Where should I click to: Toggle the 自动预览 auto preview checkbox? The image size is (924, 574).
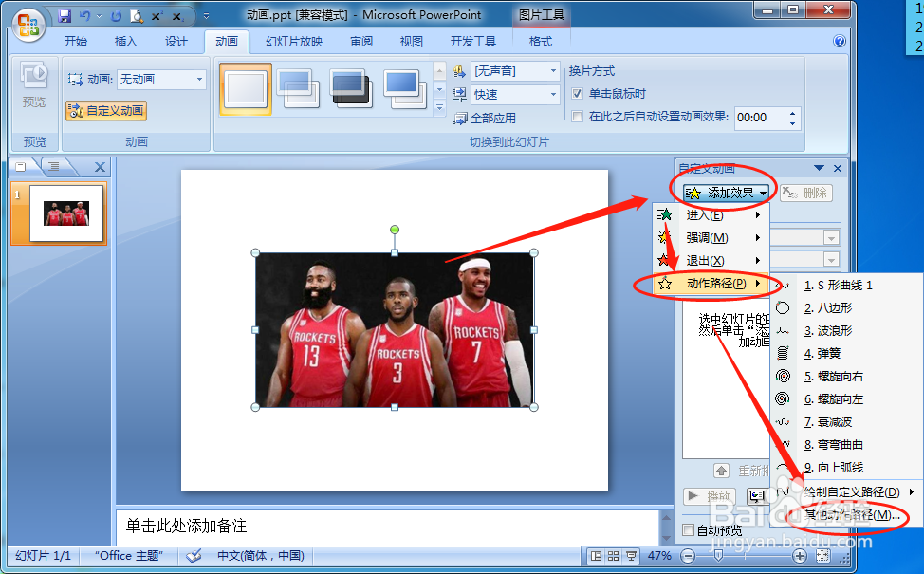click(688, 529)
